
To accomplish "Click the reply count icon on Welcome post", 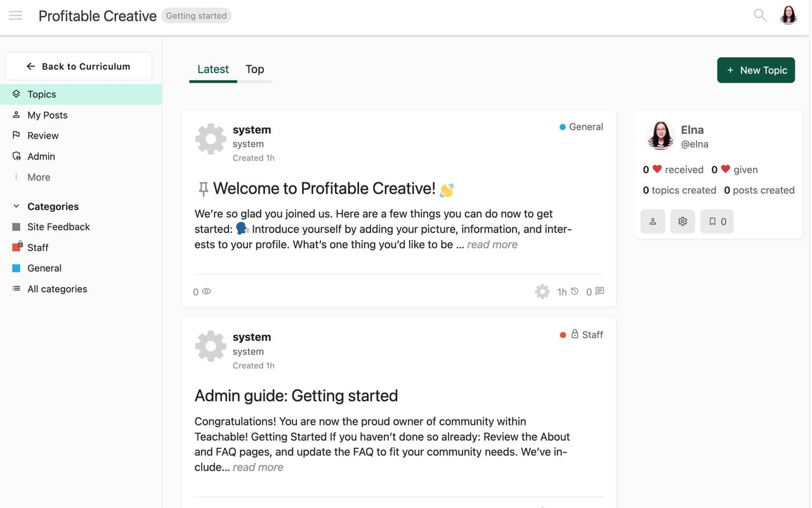I will [599, 291].
